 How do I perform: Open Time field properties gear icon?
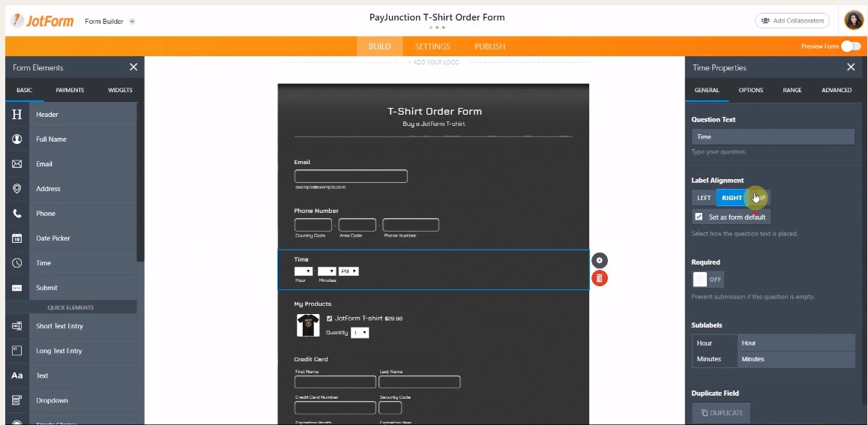[x=600, y=260]
